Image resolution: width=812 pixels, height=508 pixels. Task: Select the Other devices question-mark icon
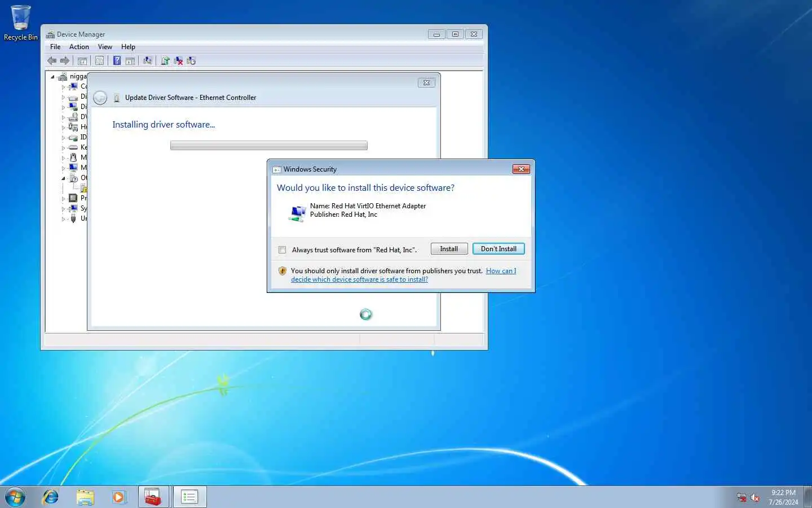pos(73,178)
